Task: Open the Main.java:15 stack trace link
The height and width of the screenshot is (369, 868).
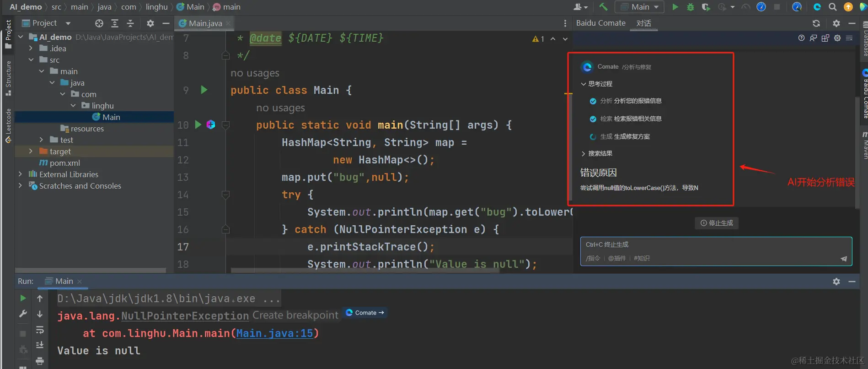Action: [x=274, y=333]
